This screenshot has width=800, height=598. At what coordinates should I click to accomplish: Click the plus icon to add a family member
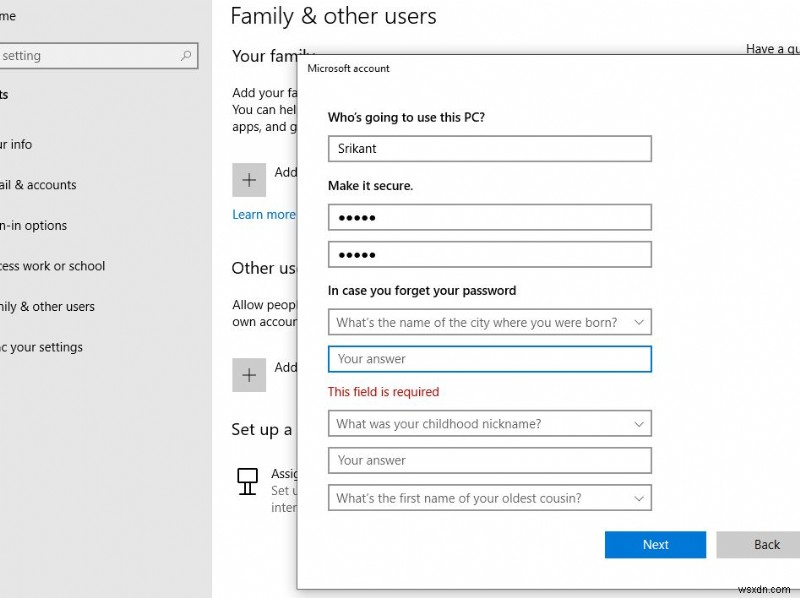pyautogui.click(x=249, y=180)
